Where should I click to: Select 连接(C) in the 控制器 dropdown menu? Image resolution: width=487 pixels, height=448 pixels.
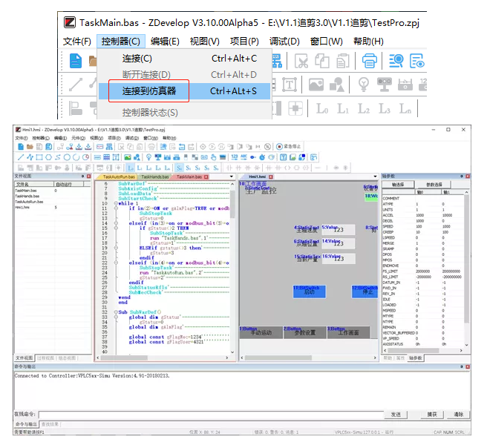pos(184,59)
